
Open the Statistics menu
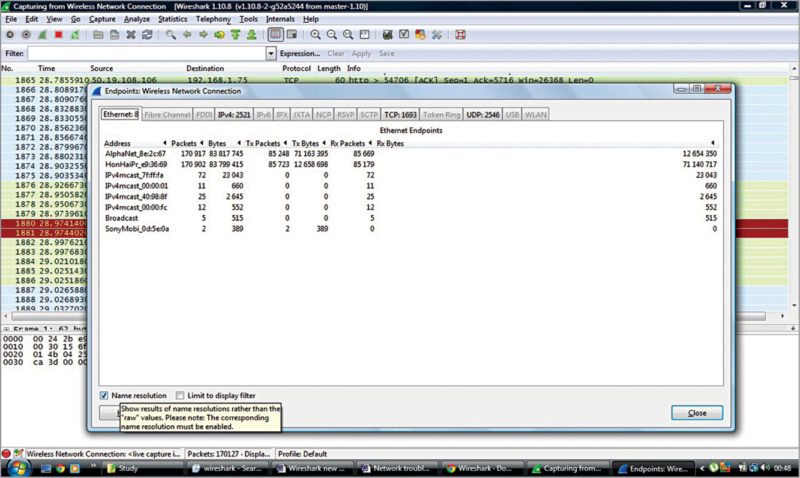[172, 19]
